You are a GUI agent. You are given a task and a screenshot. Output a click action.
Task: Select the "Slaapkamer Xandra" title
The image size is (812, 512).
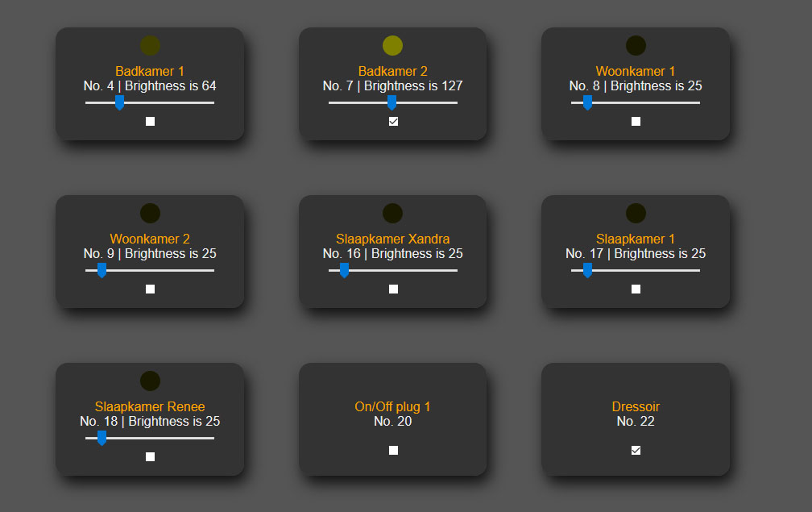pyautogui.click(x=393, y=239)
